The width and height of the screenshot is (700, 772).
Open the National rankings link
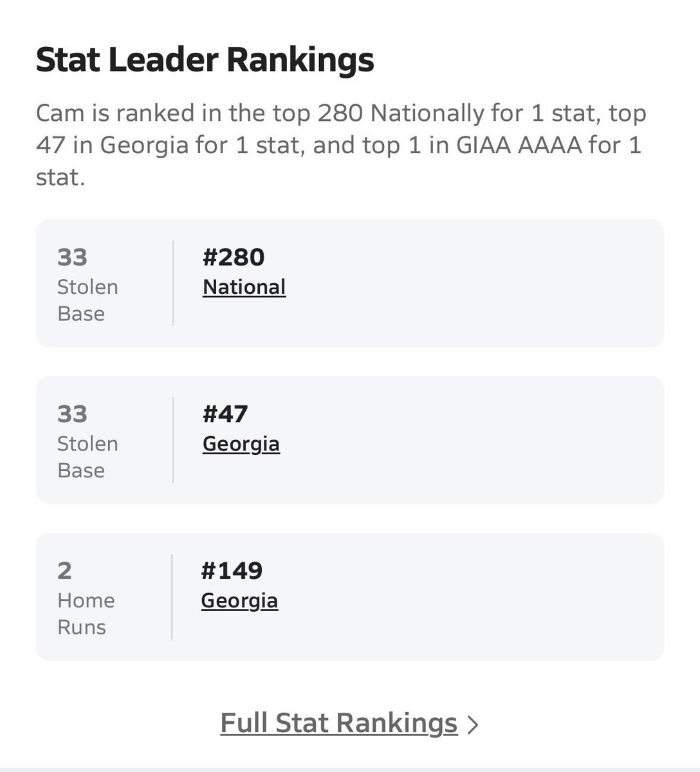pos(244,287)
